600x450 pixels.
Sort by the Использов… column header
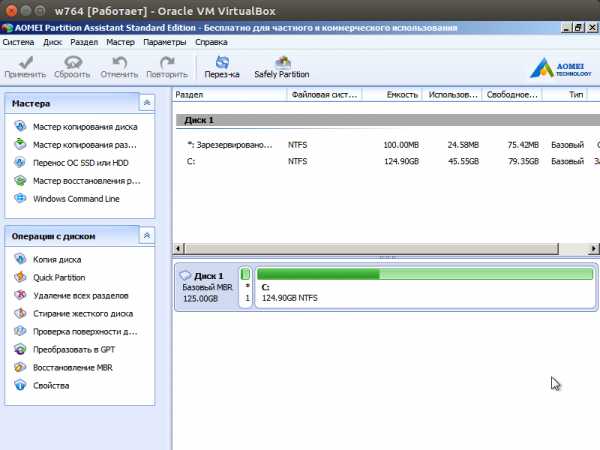[x=452, y=95]
